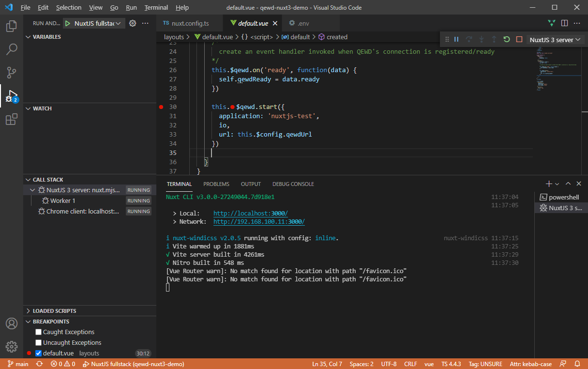Open the Accounts menu icon

click(x=12, y=323)
